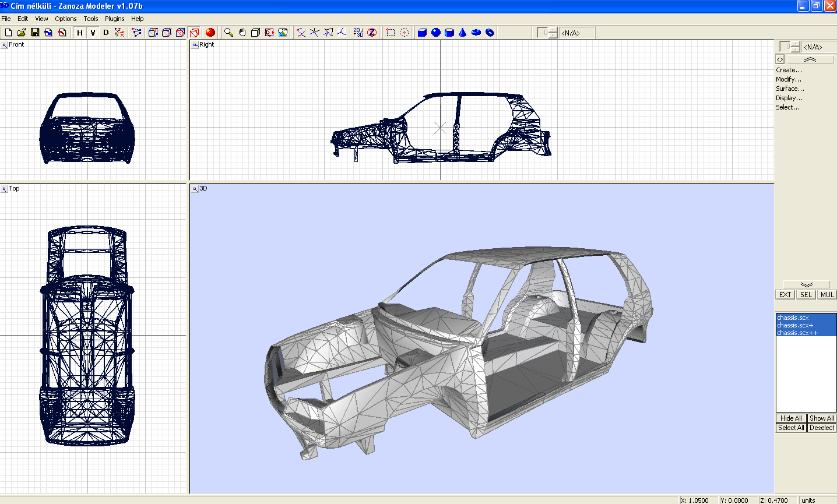This screenshot has width=837, height=504.
Task: Expand the Display... command group
Action: click(789, 98)
